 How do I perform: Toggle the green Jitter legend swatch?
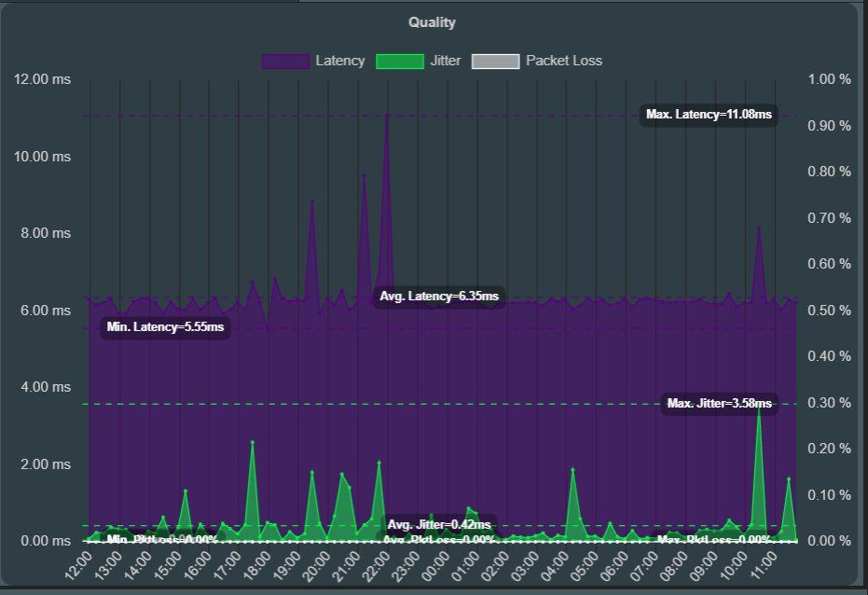[399, 61]
